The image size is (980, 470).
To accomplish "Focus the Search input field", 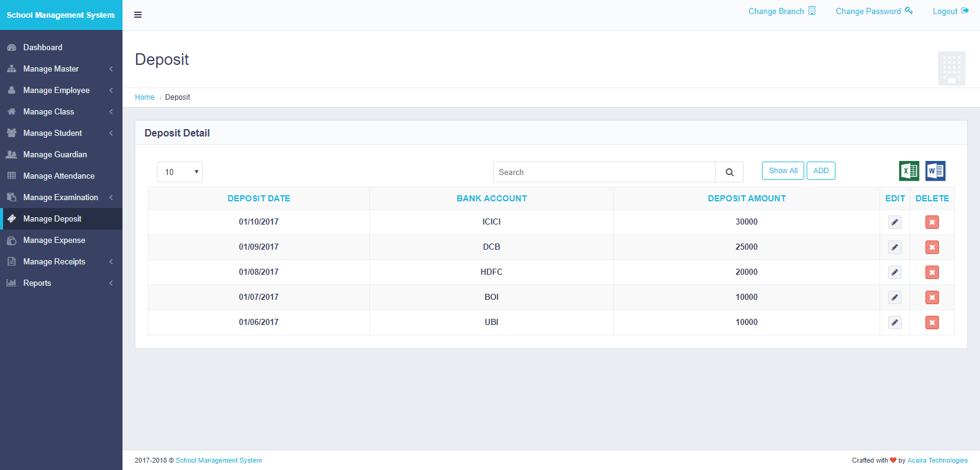I will (x=604, y=173).
